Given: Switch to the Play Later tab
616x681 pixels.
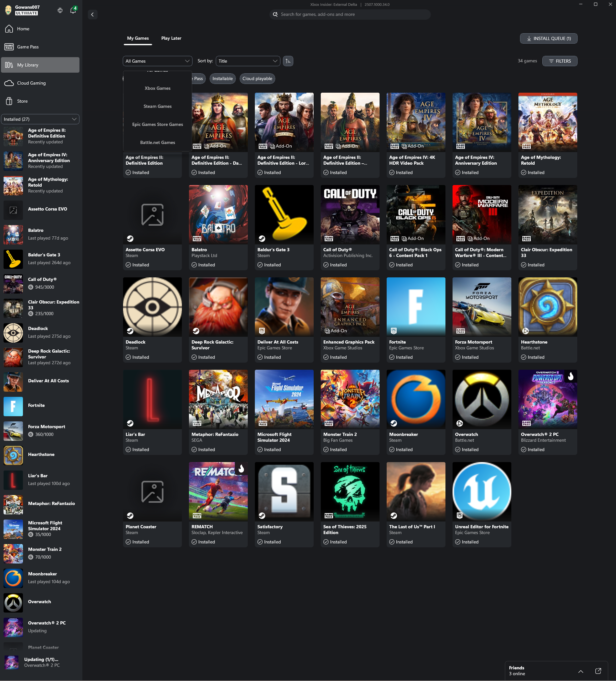Looking at the screenshot, I should (x=171, y=38).
